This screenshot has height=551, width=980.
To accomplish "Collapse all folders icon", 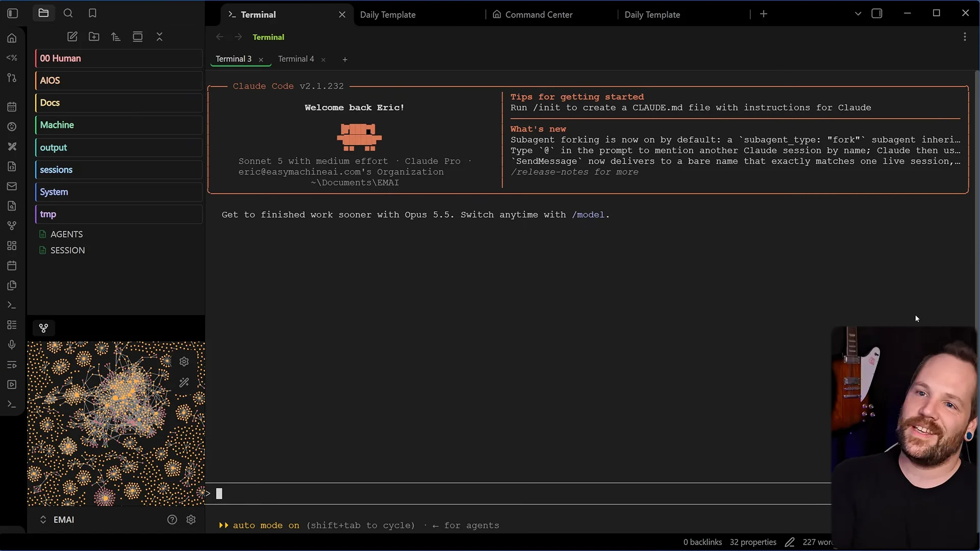I will coord(160,37).
